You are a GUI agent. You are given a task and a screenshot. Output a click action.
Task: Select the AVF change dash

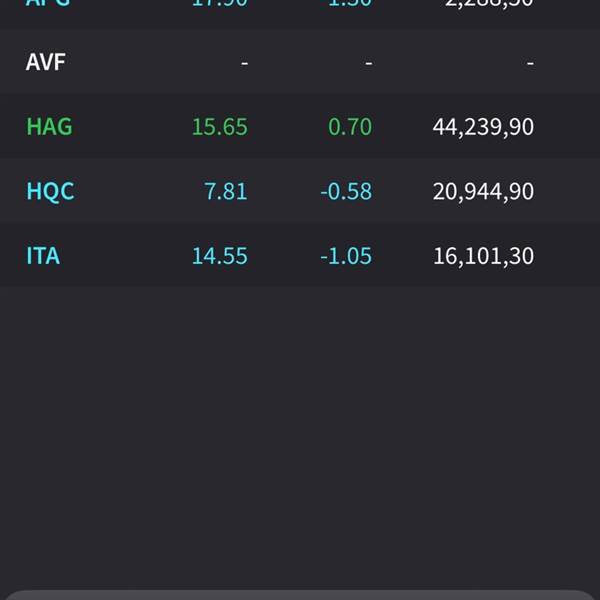click(368, 62)
